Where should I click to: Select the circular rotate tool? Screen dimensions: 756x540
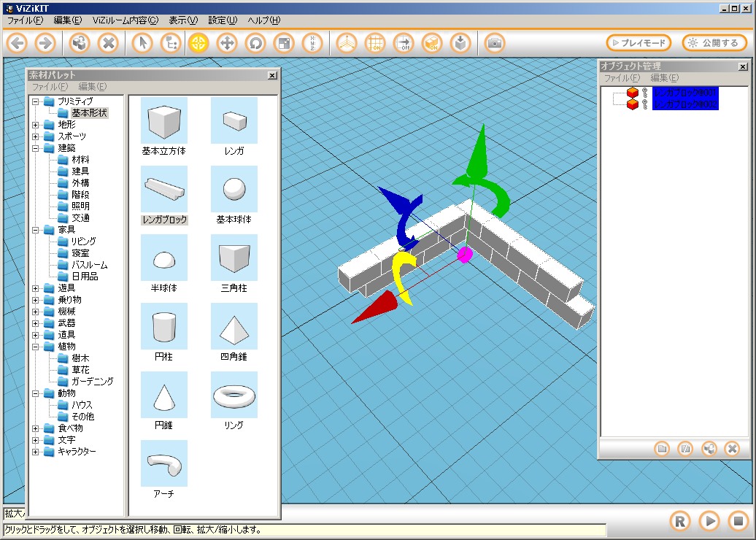click(255, 43)
